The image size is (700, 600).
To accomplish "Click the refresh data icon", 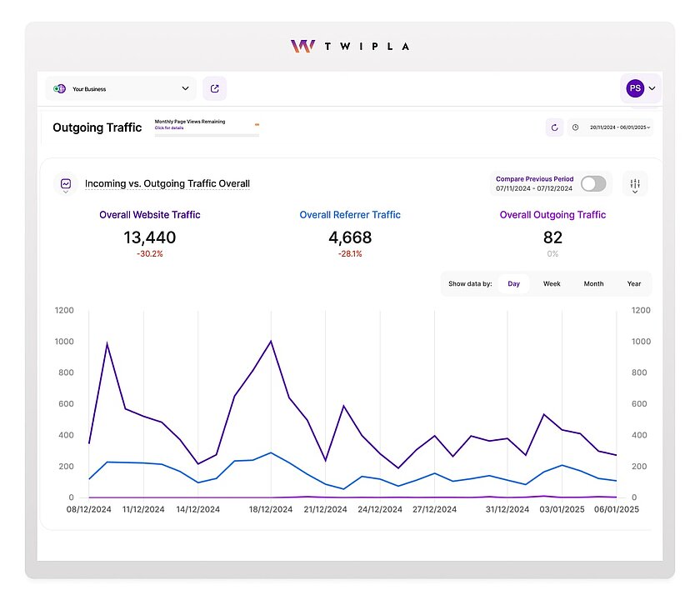I will pyautogui.click(x=553, y=127).
